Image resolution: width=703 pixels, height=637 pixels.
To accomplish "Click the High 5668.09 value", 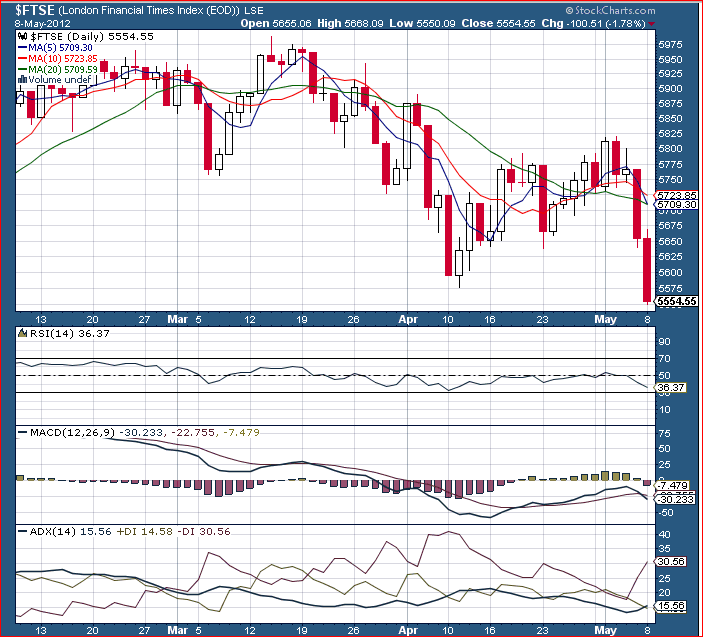I will [350, 23].
